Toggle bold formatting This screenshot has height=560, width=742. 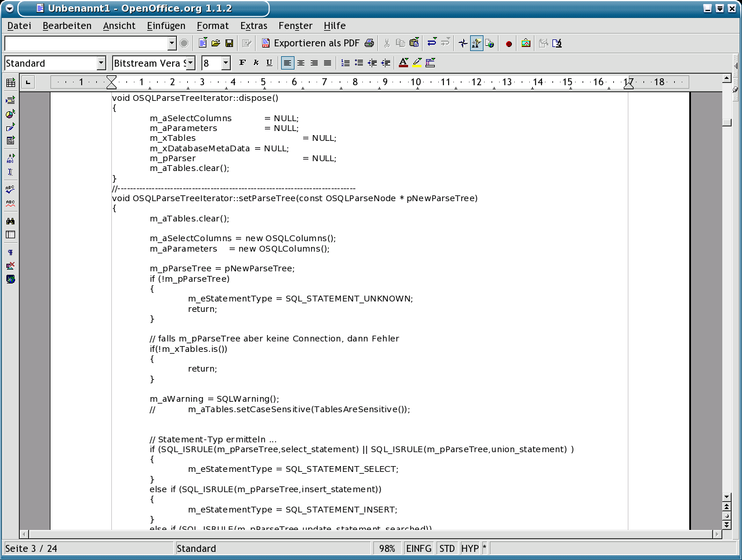(242, 63)
